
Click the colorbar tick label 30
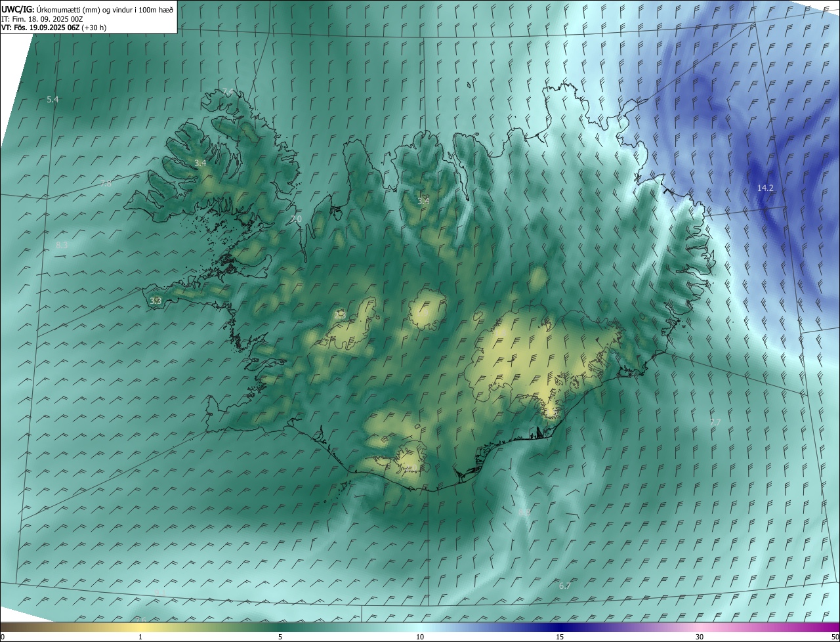pos(700,637)
